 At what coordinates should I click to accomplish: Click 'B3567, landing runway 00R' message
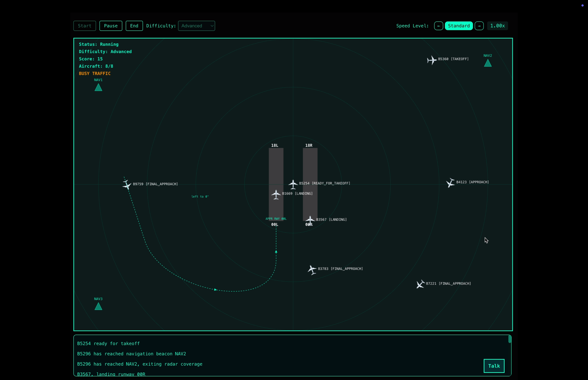point(111,374)
